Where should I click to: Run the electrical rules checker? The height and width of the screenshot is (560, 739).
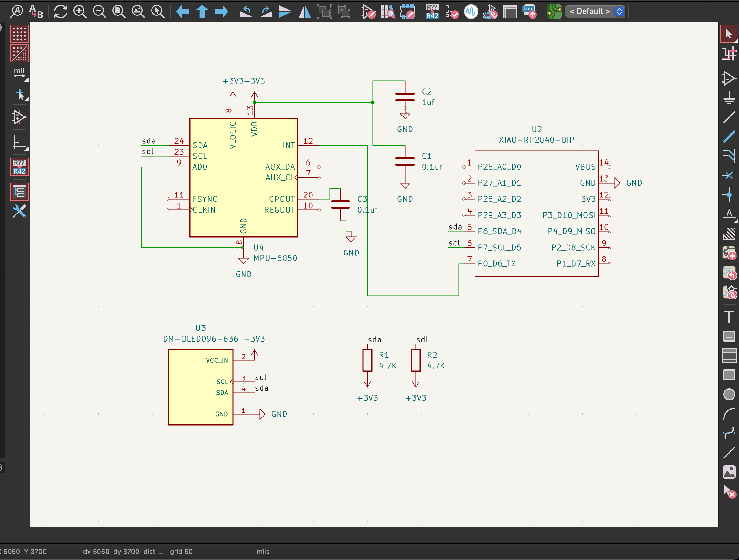click(451, 11)
